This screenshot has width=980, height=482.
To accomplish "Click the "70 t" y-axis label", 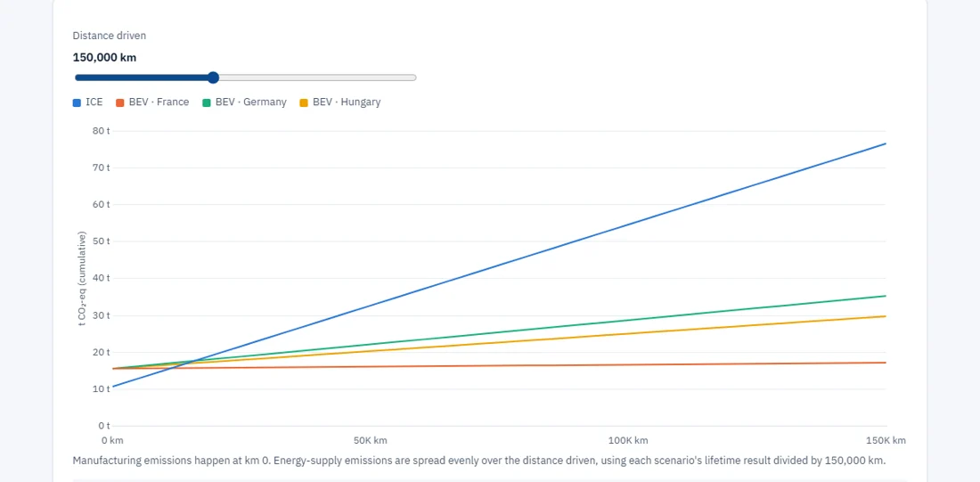I will click(x=102, y=167).
